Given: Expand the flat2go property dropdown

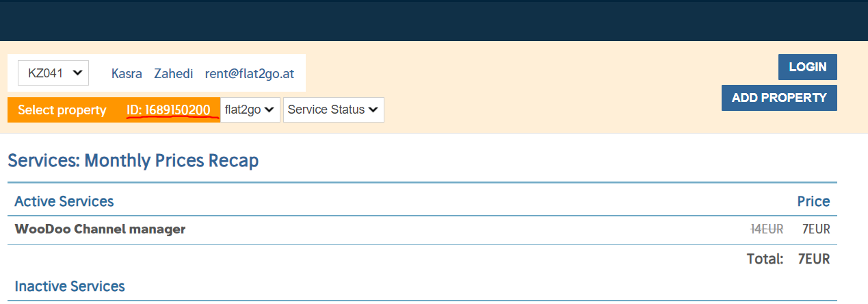Looking at the screenshot, I should click(x=250, y=110).
